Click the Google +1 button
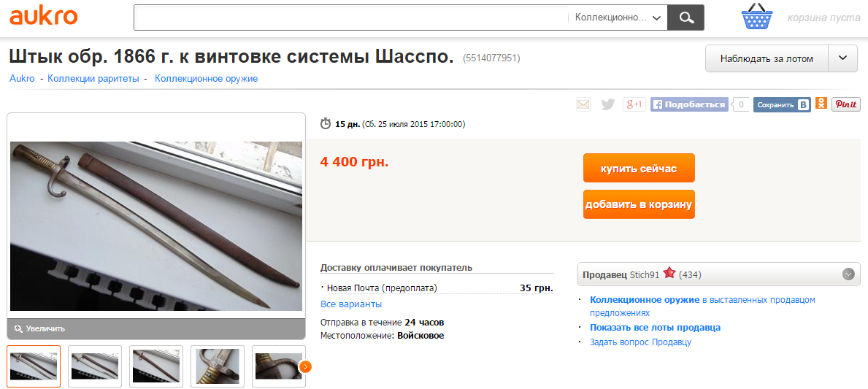 click(634, 104)
